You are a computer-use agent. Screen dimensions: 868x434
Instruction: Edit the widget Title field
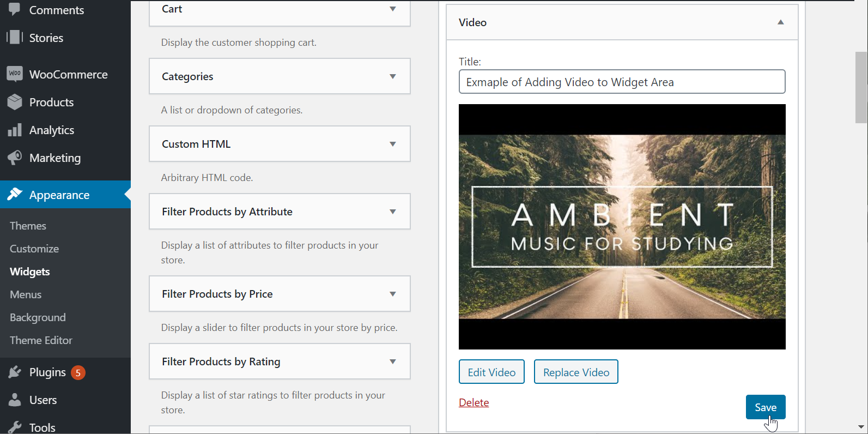point(621,81)
